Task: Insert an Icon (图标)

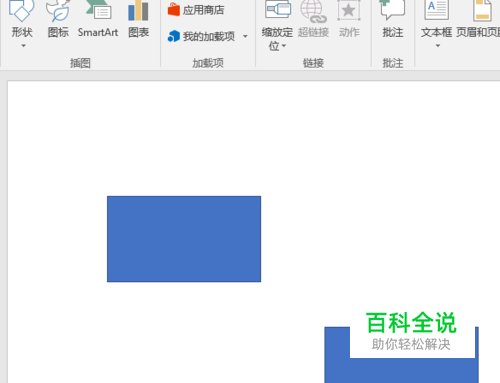Action: 58,20
